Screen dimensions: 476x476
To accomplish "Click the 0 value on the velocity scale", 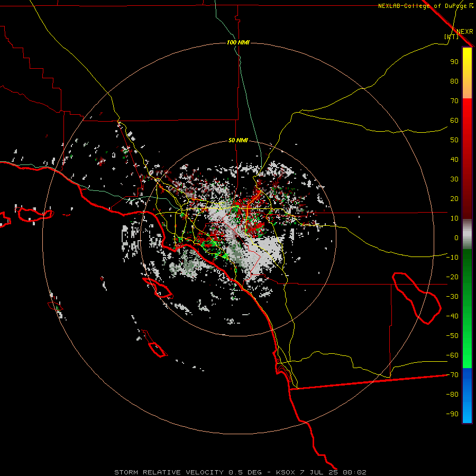I will [x=456, y=237].
